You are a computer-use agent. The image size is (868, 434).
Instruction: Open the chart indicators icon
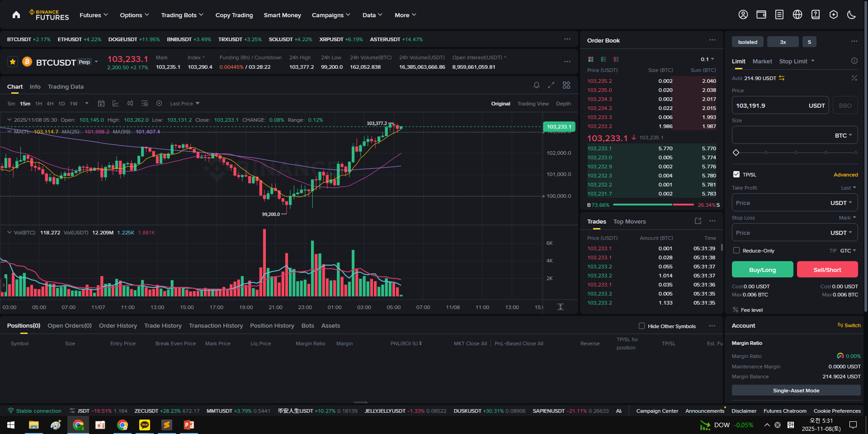116,104
